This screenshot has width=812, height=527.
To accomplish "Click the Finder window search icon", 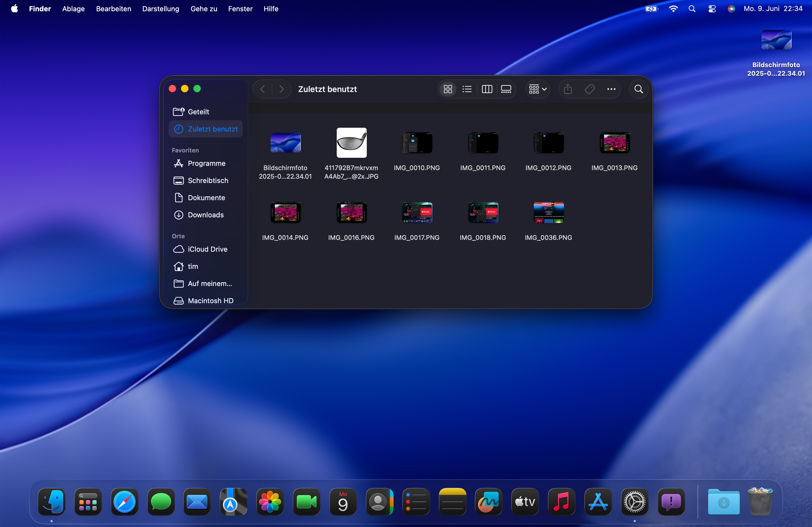I will [x=639, y=89].
